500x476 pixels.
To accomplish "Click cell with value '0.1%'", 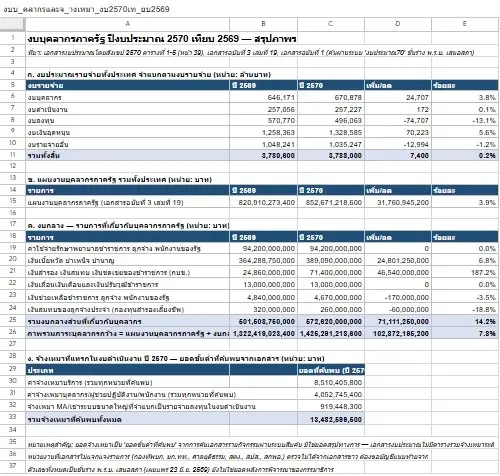I will coord(465,109).
